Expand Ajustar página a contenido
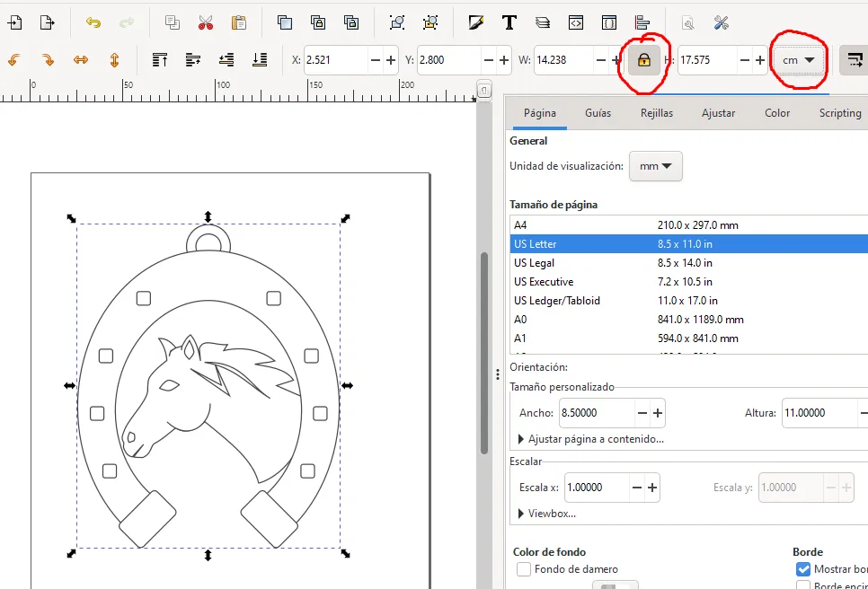This screenshot has height=589, width=868. click(591, 439)
